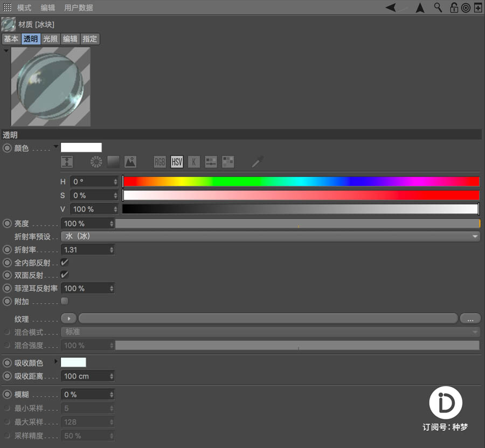
Task: Switch to the 透明 tab
Action: pyautogui.click(x=31, y=39)
